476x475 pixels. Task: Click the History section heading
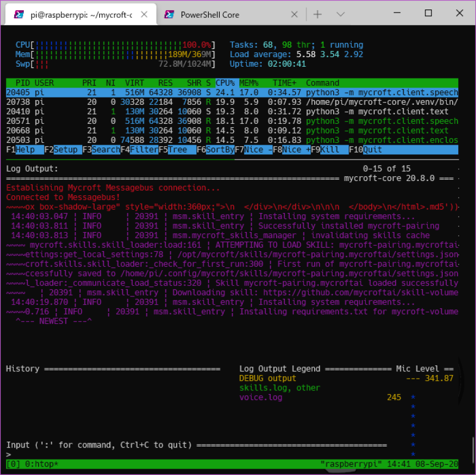point(23,368)
